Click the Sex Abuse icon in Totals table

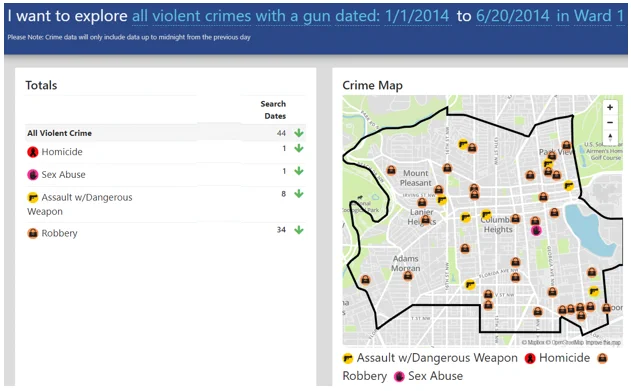pos(33,175)
